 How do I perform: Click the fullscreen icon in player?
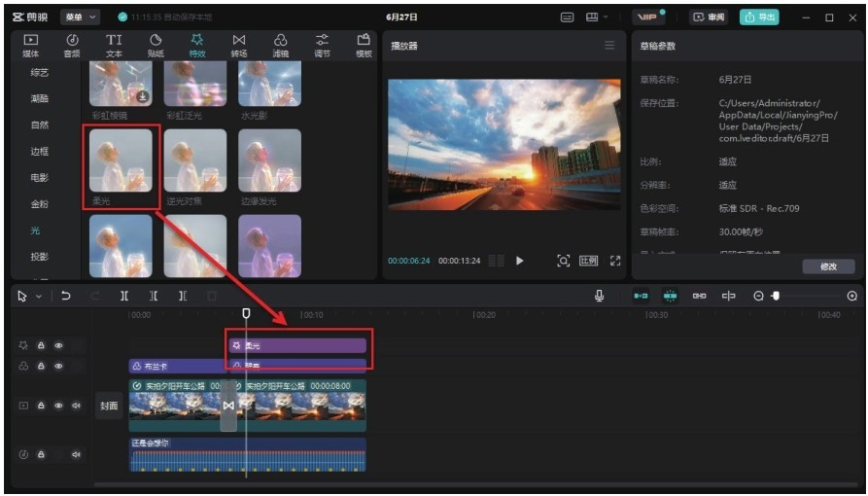pos(615,261)
